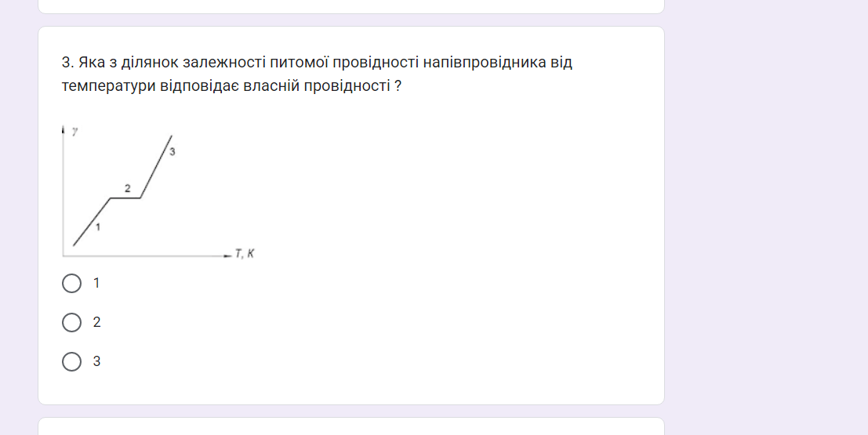This screenshot has width=868, height=435.
Task: Click the horizontal plateau line of segment 2
Action: (x=125, y=198)
